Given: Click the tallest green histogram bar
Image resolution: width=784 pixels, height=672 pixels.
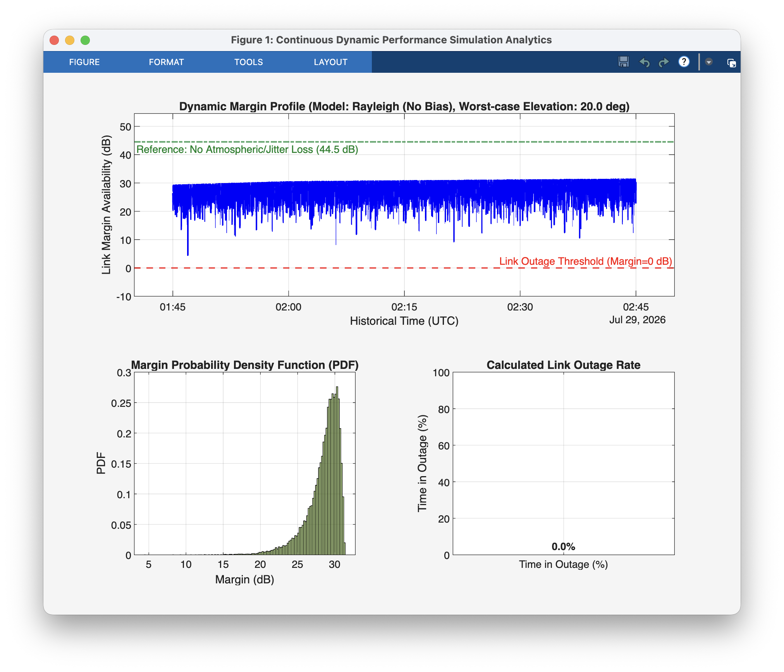Looking at the screenshot, I should click(337, 470).
